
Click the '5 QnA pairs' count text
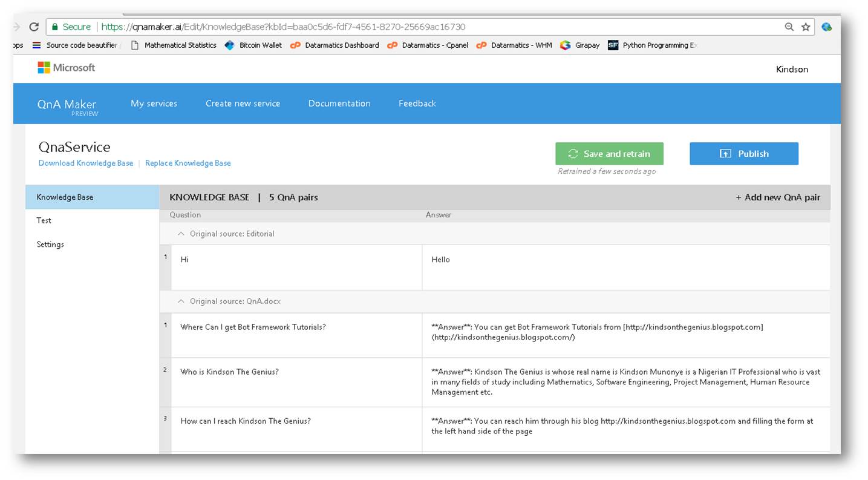point(293,197)
